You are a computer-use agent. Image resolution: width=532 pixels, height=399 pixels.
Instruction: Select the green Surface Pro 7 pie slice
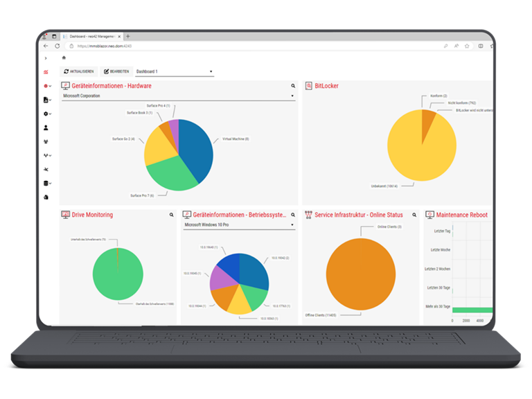pos(170,175)
